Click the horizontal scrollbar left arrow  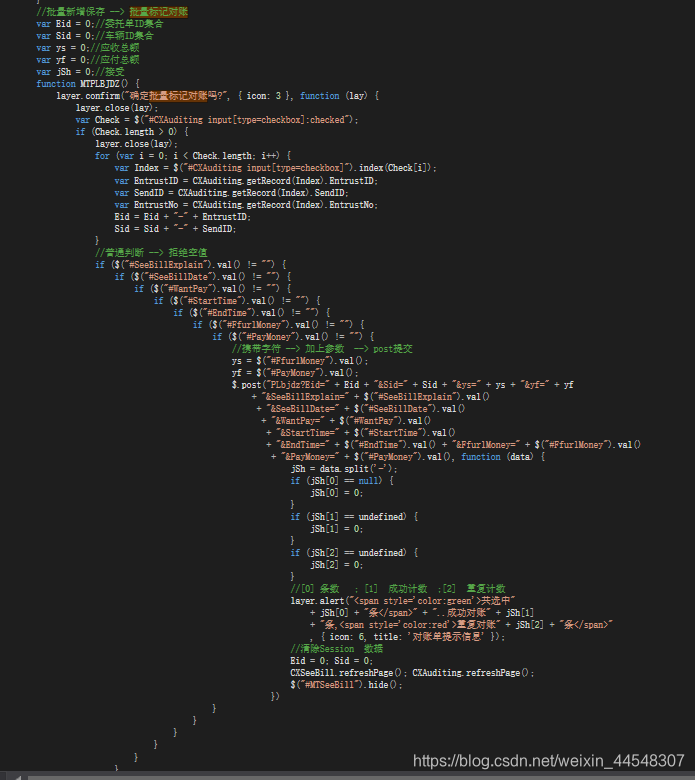tap(18, 777)
